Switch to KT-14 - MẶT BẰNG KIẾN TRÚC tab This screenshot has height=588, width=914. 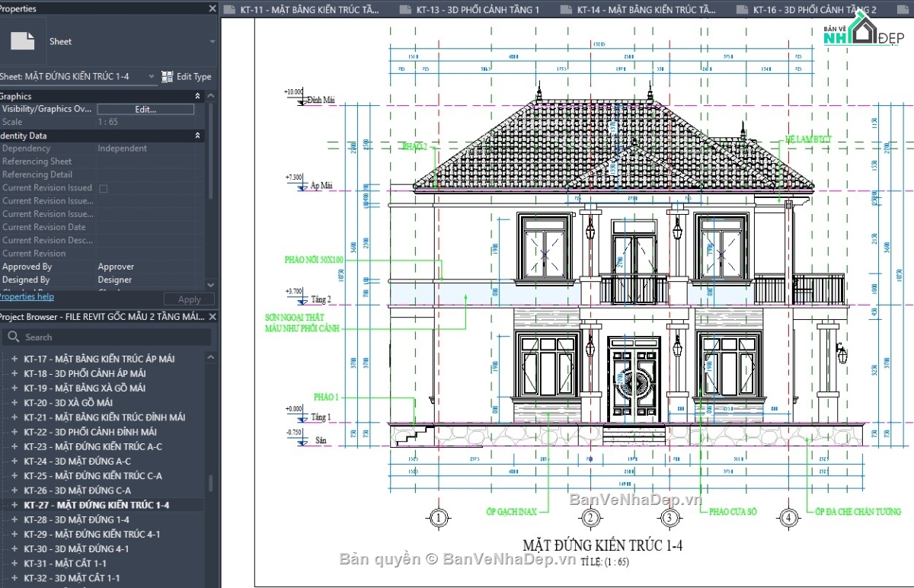[x=646, y=10]
